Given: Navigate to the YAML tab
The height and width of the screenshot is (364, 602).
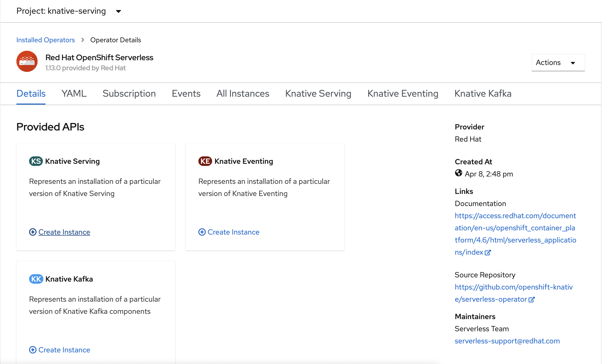Looking at the screenshot, I should point(74,94).
